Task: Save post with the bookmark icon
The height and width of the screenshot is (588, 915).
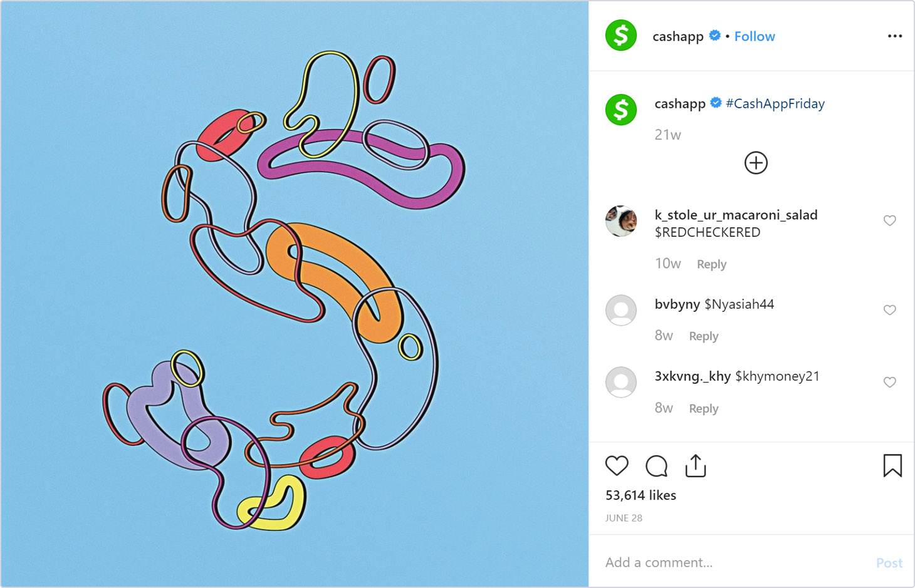Action: pyautogui.click(x=892, y=466)
